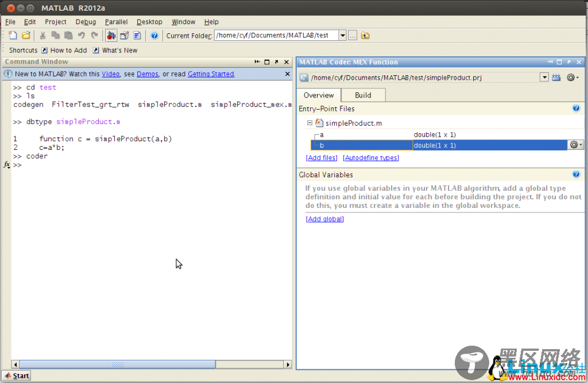
Task: Click the Command Window horizontal scrollbar thumb
Action: pyautogui.click(x=117, y=364)
